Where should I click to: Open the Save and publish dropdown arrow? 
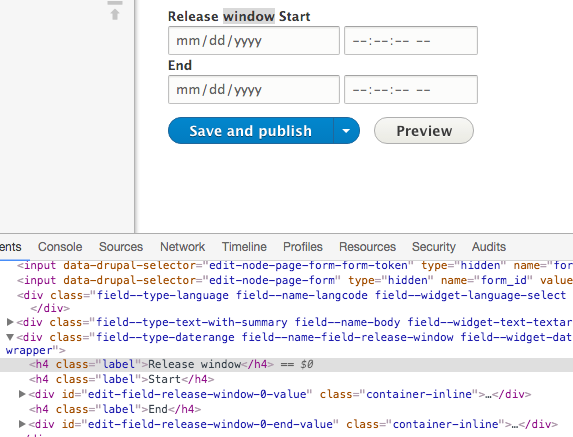(x=346, y=130)
